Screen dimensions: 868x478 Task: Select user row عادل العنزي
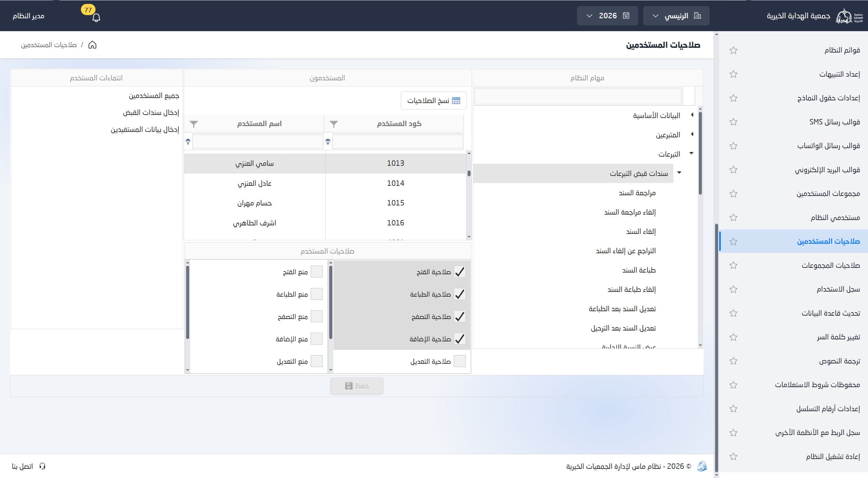click(x=325, y=183)
